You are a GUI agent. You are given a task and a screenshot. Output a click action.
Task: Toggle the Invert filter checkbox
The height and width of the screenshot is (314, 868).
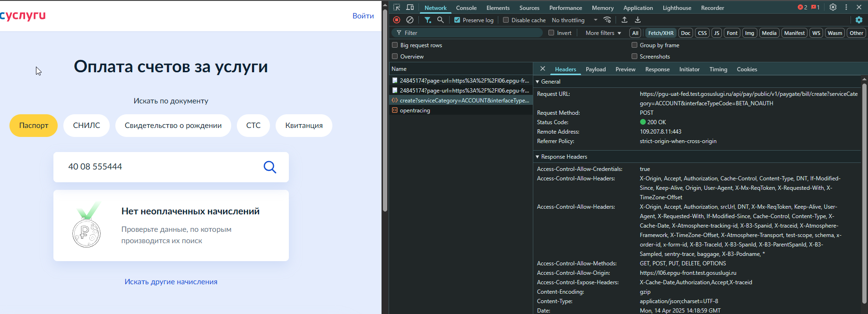coord(551,33)
